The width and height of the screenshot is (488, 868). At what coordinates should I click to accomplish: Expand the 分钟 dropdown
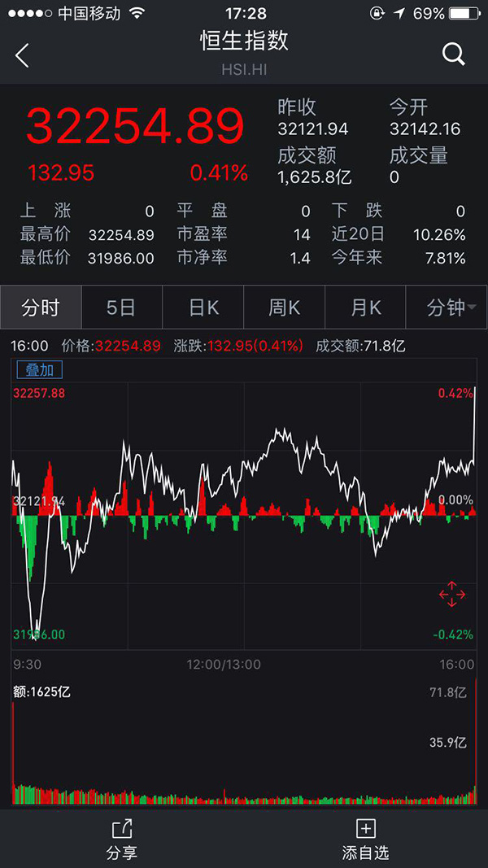click(447, 308)
